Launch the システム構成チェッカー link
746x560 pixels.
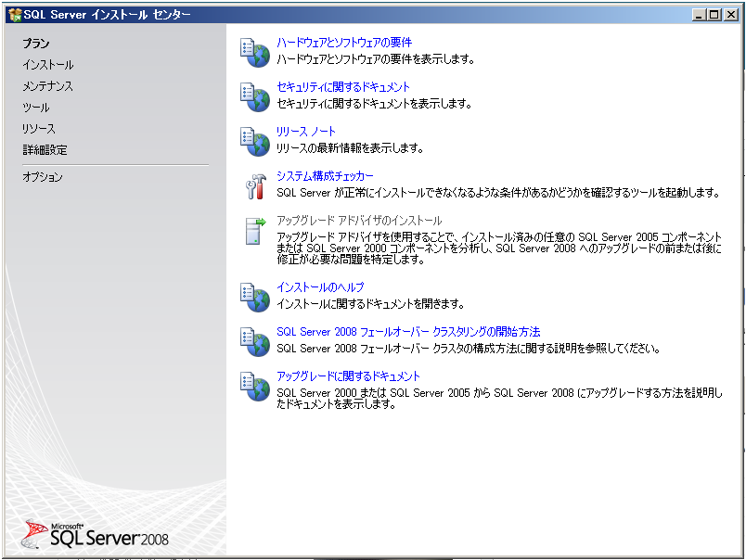(x=325, y=176)
